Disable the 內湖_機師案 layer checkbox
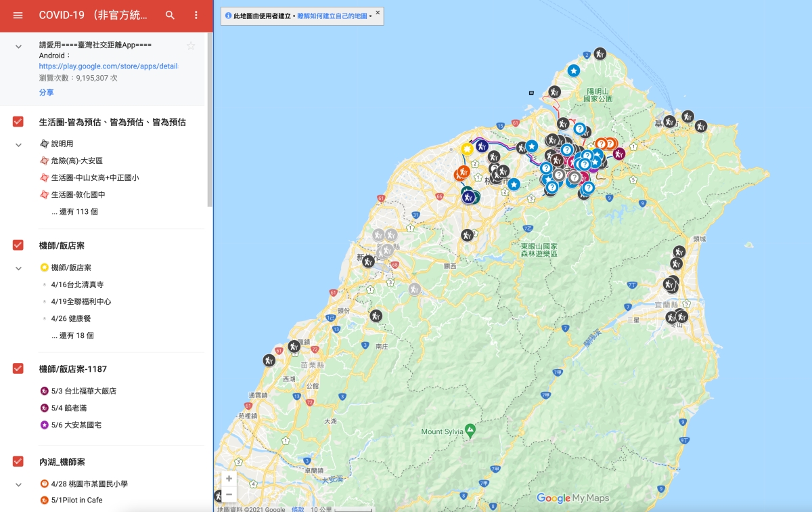 (18, 461)
